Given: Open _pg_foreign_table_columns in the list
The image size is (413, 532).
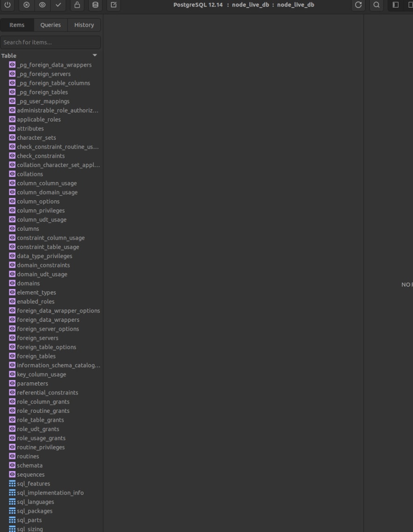Looking at the screenshot, I should pos(54,83).
